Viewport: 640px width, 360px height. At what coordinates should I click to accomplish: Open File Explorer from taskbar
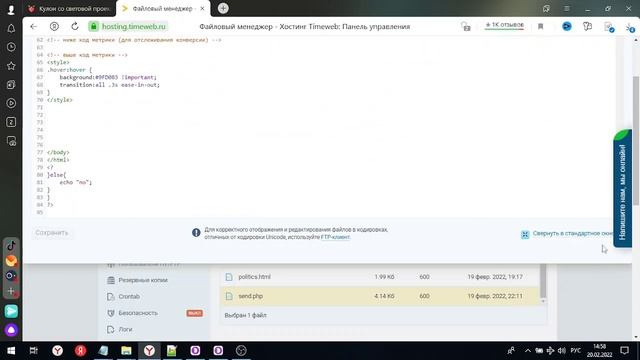[126, 351]
